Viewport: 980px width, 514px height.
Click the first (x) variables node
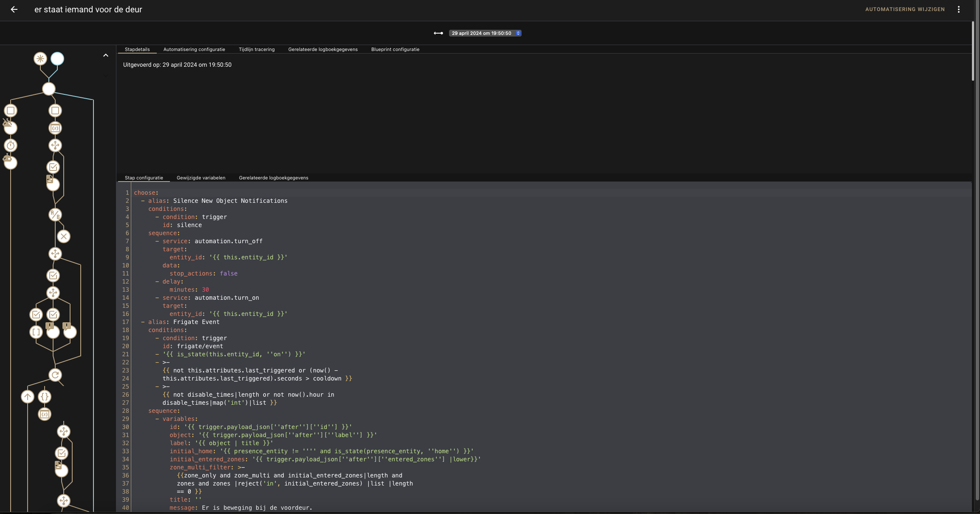coord(55,128)
